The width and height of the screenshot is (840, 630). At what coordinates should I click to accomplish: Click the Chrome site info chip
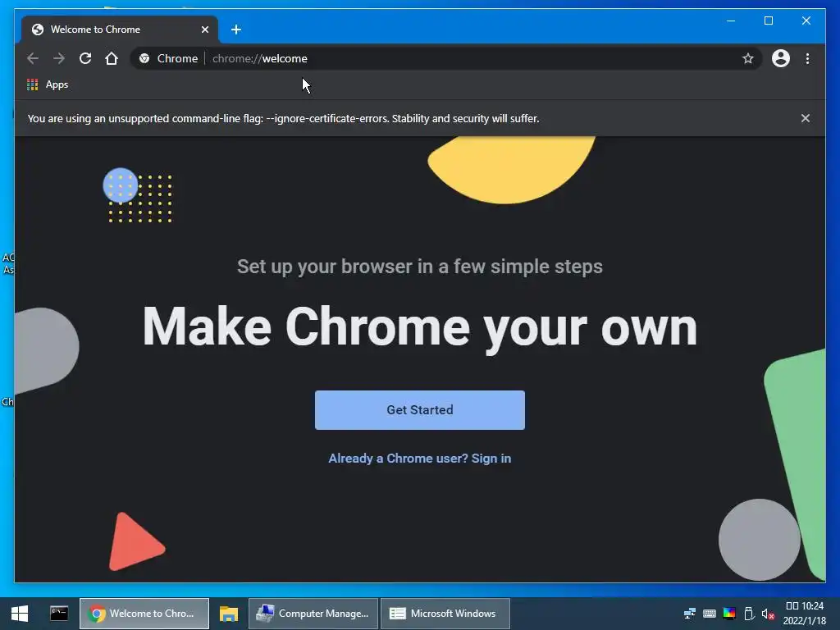pos(168,58)
